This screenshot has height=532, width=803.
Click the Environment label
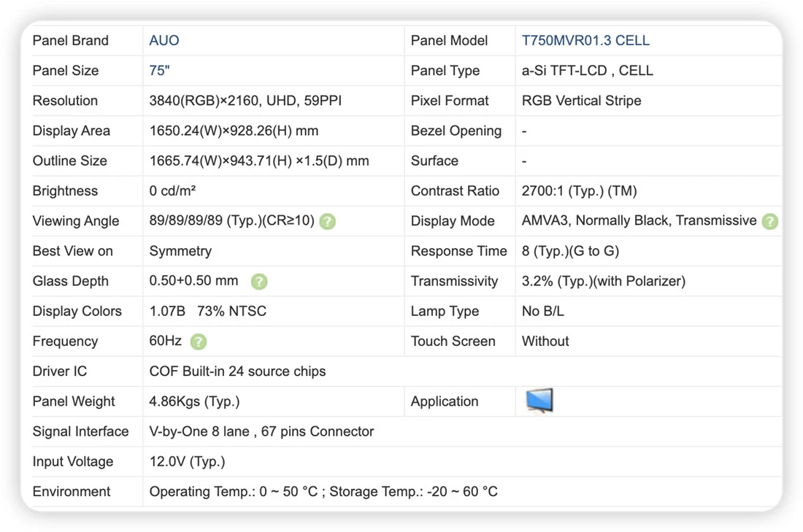(72, 492)
